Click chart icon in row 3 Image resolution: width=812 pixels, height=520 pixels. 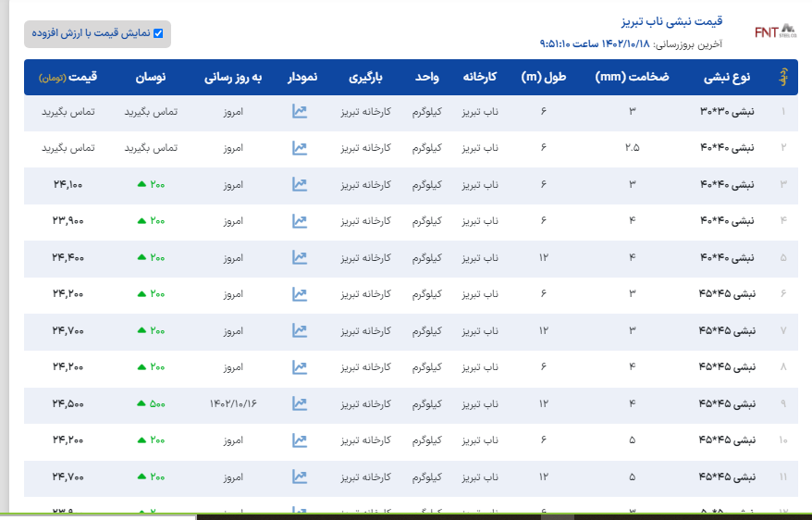(300, 185)
